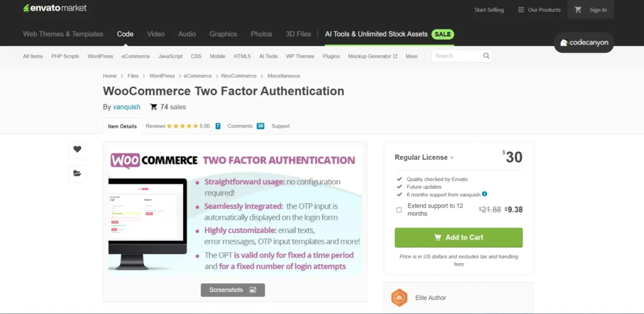Click the green Add to Cart button
This screenshot has width=644, height=314.
pos(458,238)
